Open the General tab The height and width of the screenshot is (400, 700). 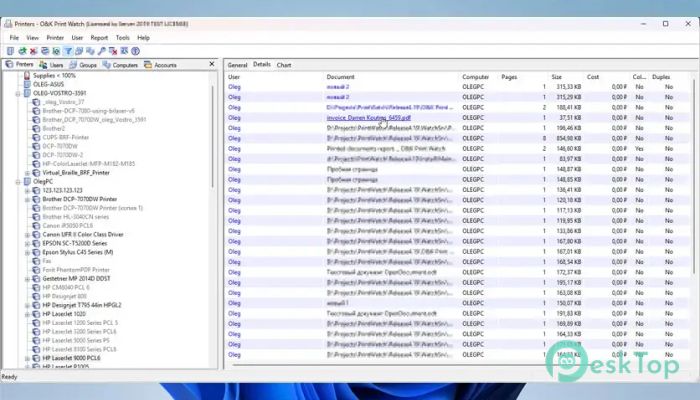pos(238,65)
